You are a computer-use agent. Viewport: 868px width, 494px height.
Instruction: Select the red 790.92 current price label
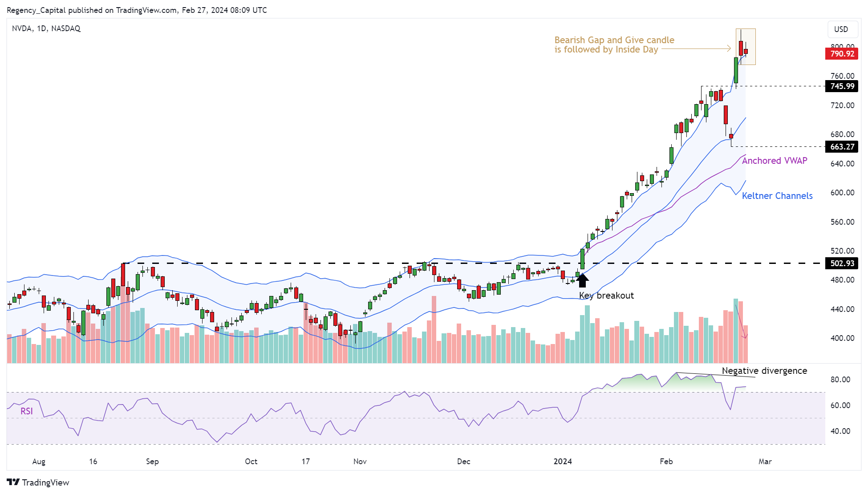point(841,54)
